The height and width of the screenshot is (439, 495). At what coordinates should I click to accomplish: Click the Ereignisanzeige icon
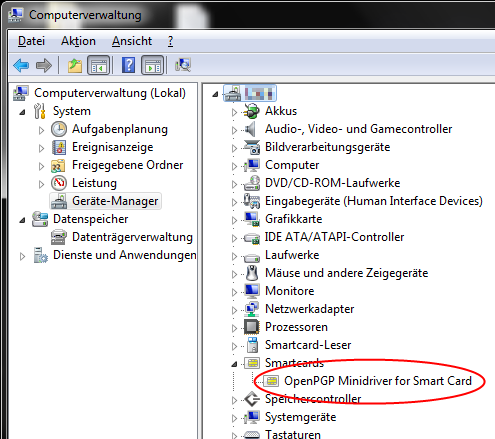pos(59,147)
